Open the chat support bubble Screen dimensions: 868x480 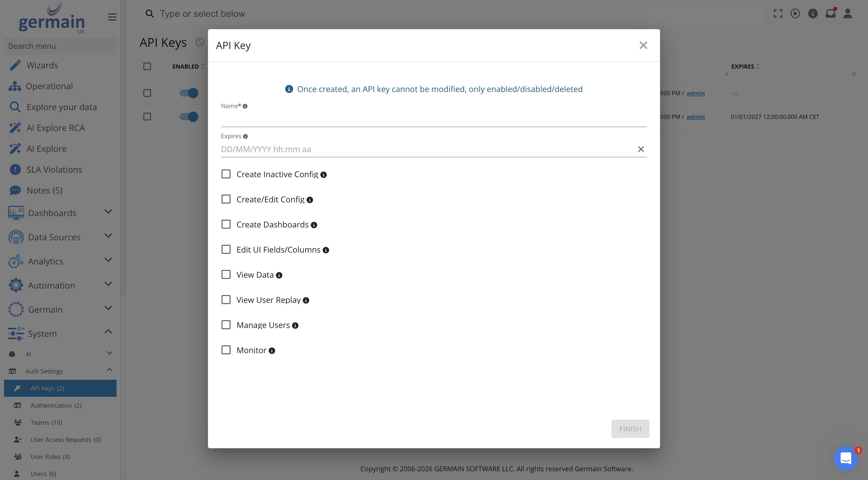pyautogui.click(x=846, y=458)
